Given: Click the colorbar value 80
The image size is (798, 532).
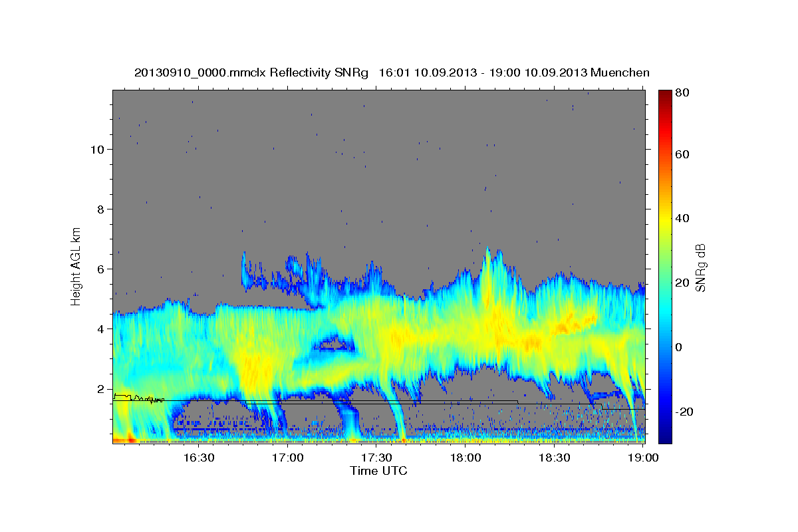Looking at the screenshot, I should point(682,93).
